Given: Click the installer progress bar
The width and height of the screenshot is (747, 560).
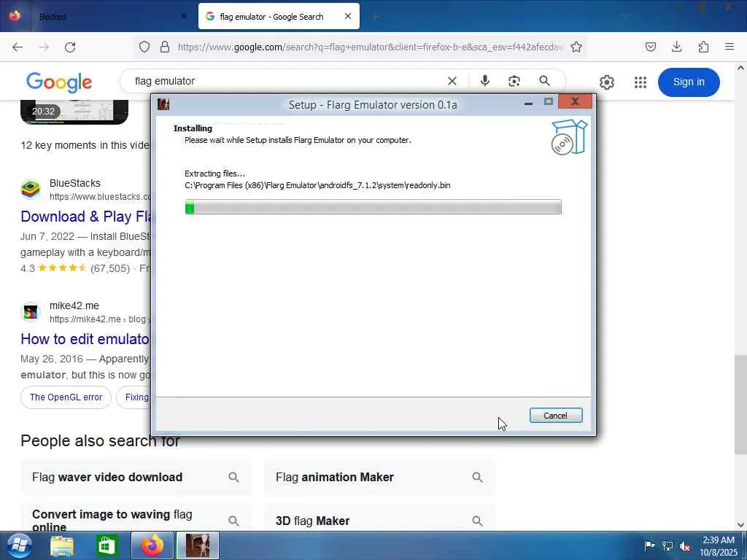Looking at the screenshot, I should click(x=373, y=207).
